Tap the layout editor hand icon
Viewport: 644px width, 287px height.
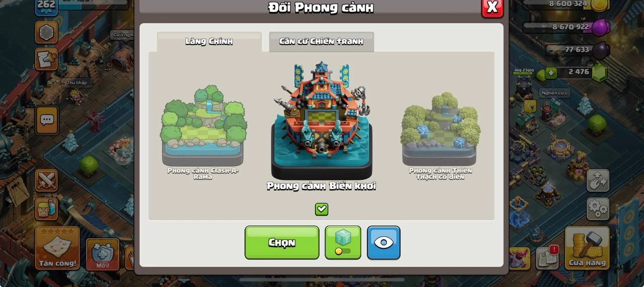click(x=598, y=180)
